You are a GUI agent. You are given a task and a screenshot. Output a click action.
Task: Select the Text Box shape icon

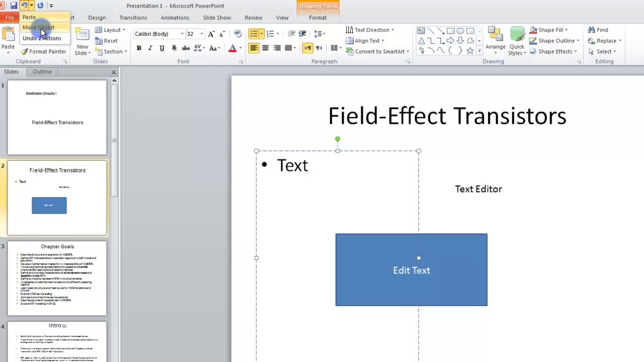point(421,31)
